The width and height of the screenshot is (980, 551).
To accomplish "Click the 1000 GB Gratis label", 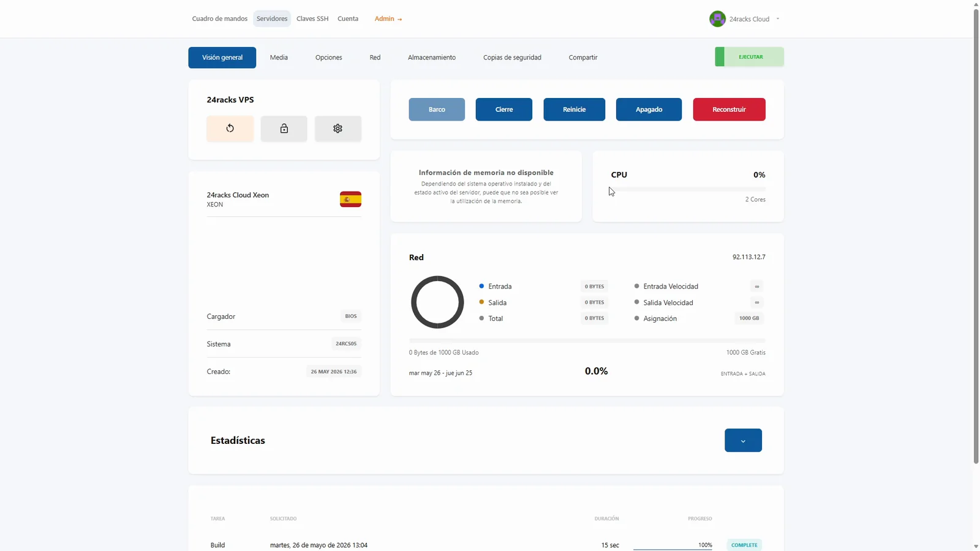I will (x=746, y=353).
